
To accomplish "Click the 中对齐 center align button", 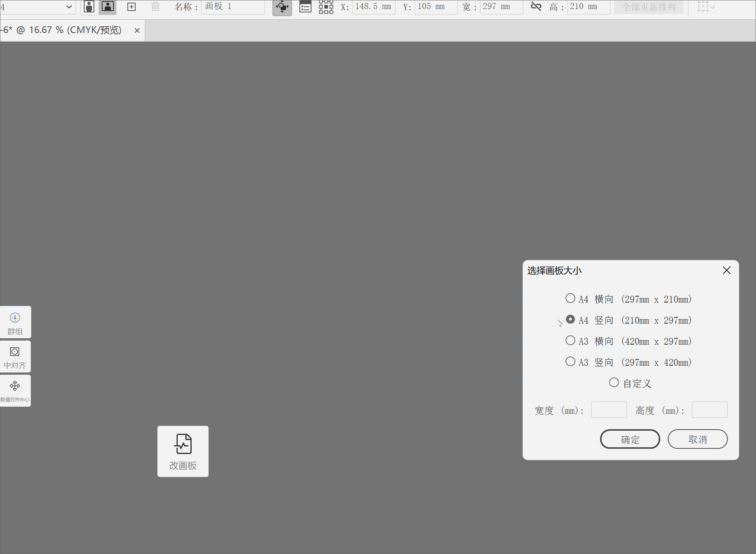I will (15, 357).
